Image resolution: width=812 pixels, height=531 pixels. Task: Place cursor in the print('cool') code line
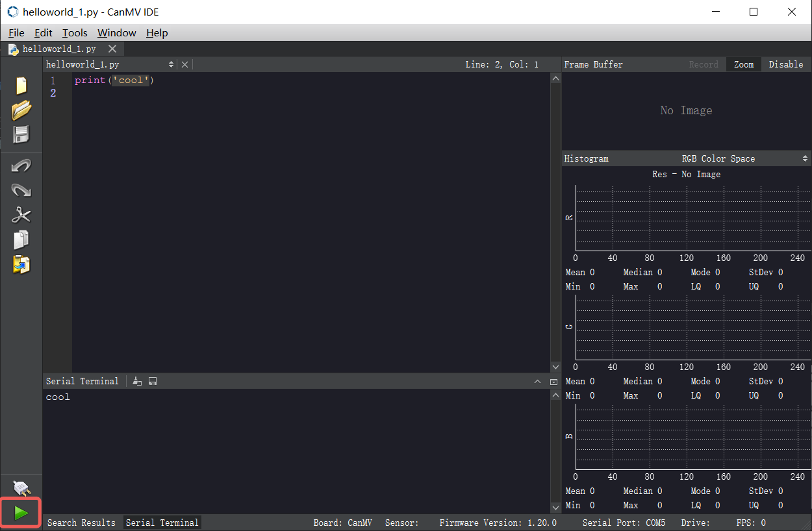tap(114, 80)
